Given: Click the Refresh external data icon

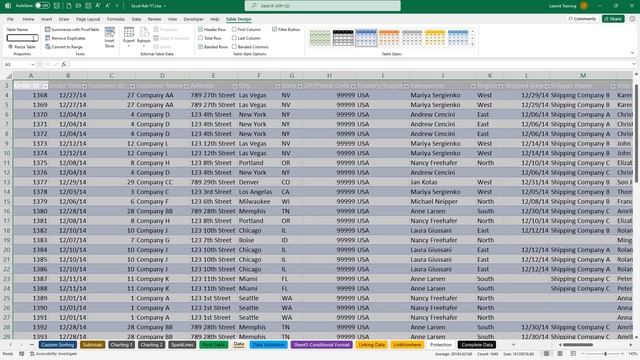Looking at the screenshot, I should [x=144, y=33].
